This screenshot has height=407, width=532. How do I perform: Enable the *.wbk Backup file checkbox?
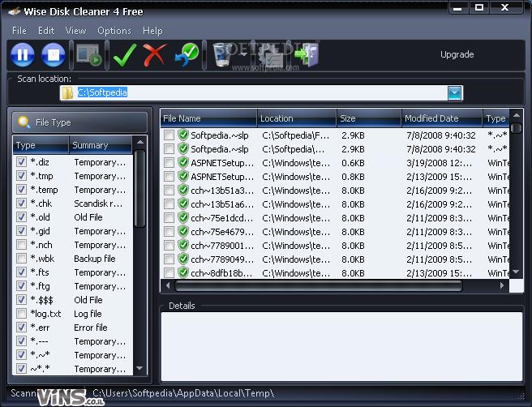[21, 258]
